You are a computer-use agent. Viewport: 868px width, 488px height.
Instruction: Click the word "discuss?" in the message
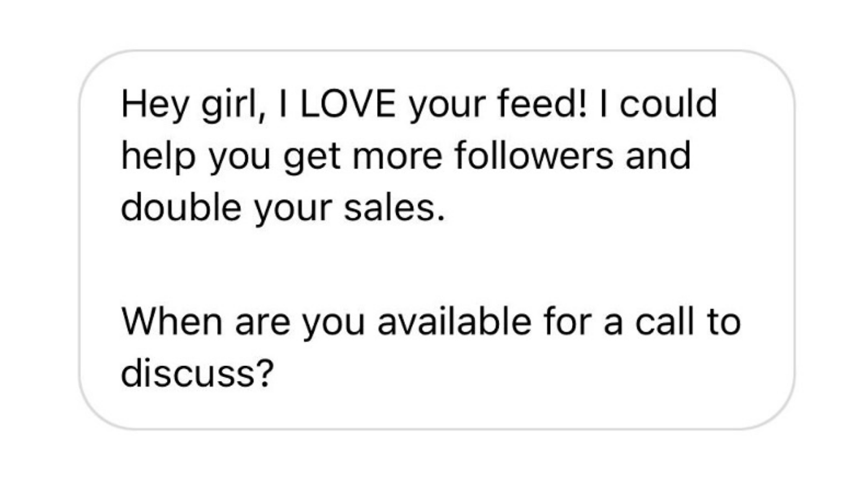point(197,373)
